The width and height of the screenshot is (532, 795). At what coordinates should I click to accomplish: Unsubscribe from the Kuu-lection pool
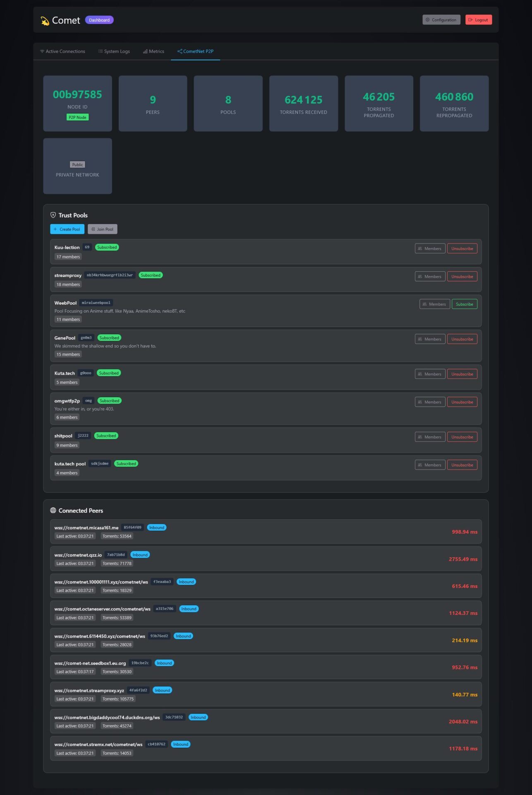coord(462,248)
